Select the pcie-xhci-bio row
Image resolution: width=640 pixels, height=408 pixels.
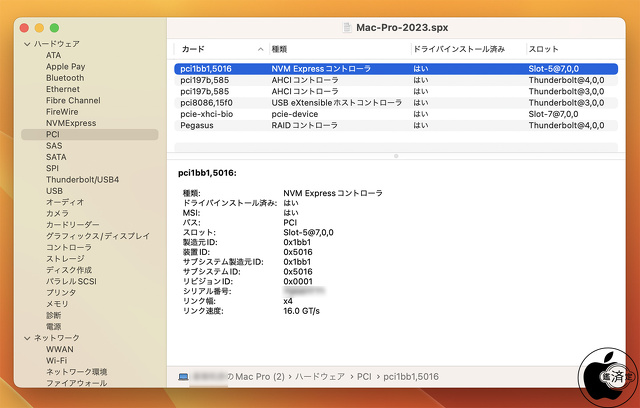tap(396, 114)
